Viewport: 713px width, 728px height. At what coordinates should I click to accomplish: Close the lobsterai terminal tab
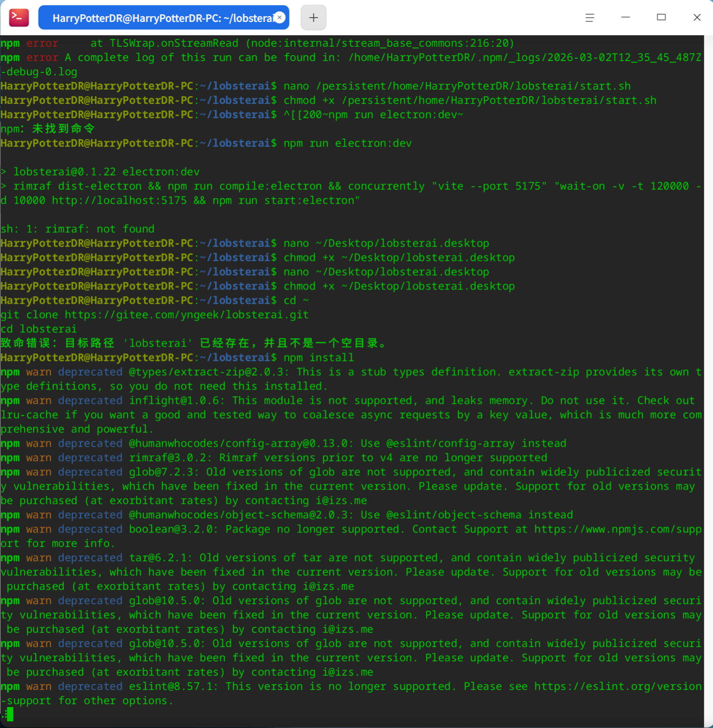pos(279,17)
